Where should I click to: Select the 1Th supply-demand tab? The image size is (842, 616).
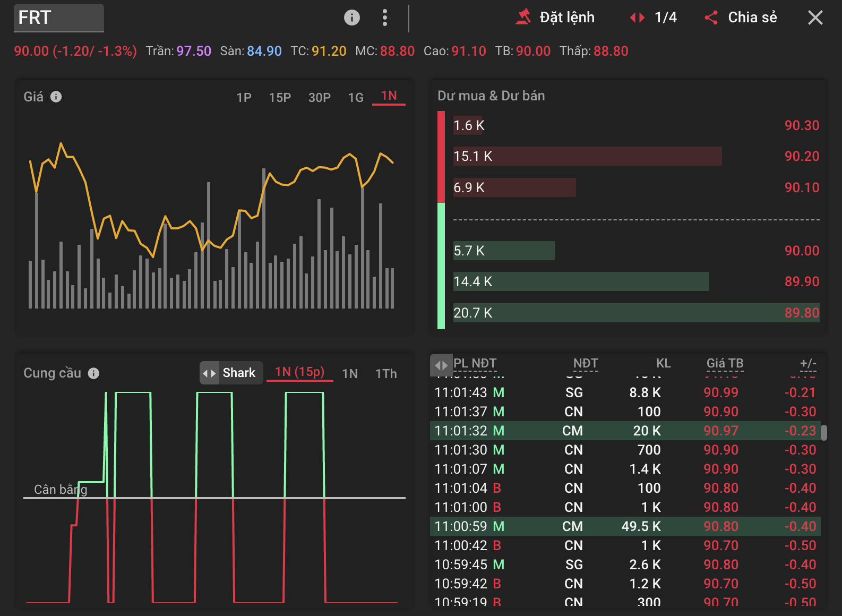(386, 374)
